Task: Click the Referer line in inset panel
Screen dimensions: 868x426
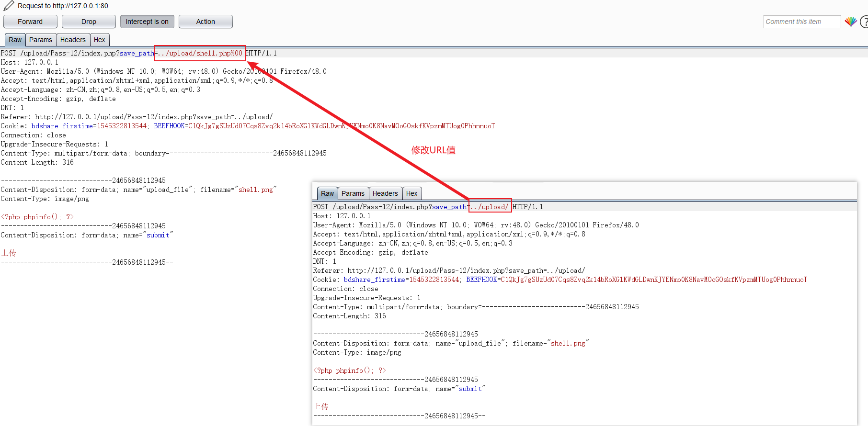Action: (449, 270)
